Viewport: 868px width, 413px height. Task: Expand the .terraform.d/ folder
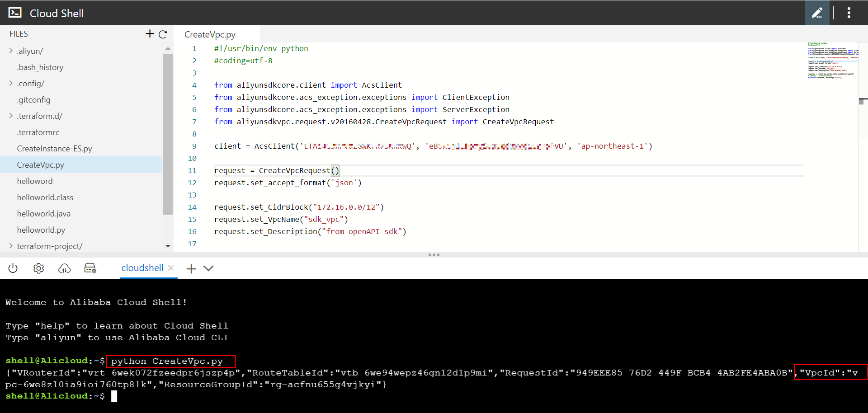coord(11,116)
